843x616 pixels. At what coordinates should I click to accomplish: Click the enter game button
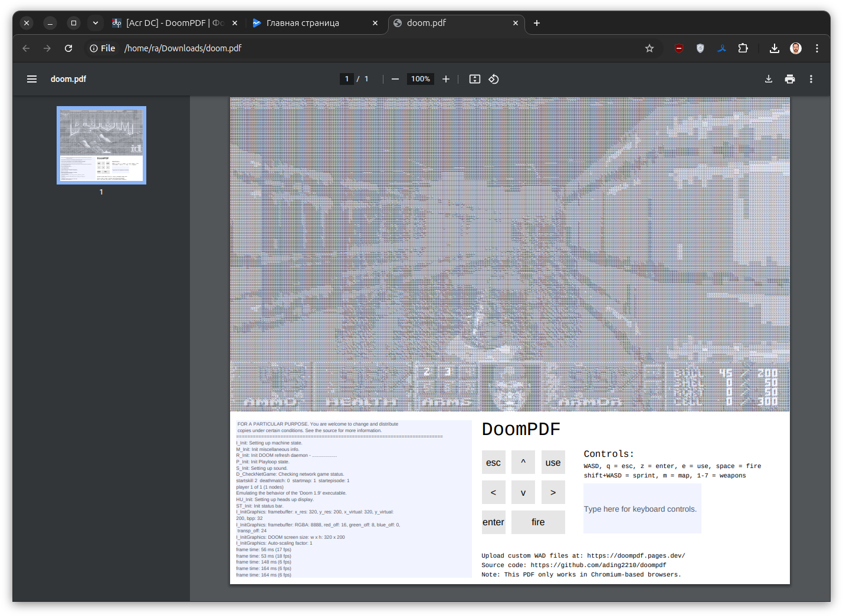[494, 522]
